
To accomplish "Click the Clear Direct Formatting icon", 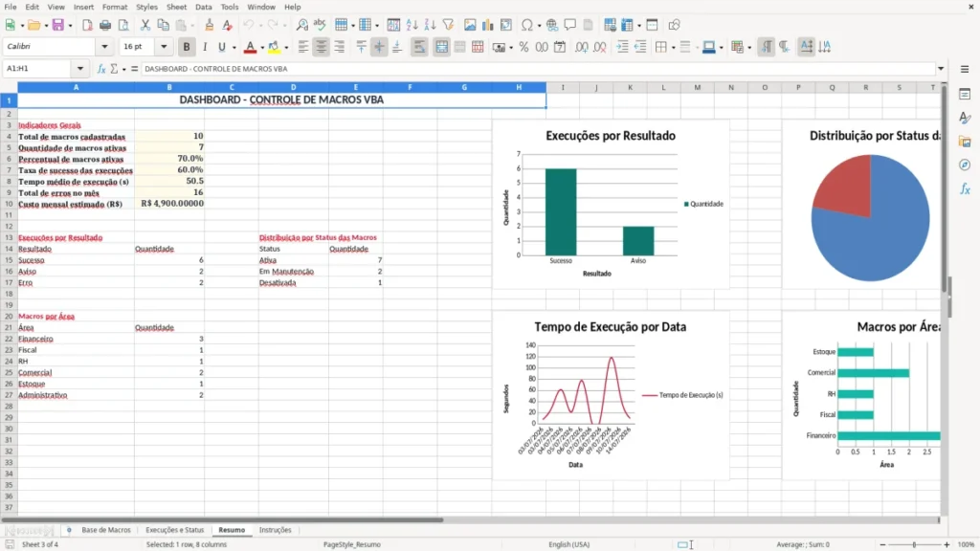I will click(228, 25).
